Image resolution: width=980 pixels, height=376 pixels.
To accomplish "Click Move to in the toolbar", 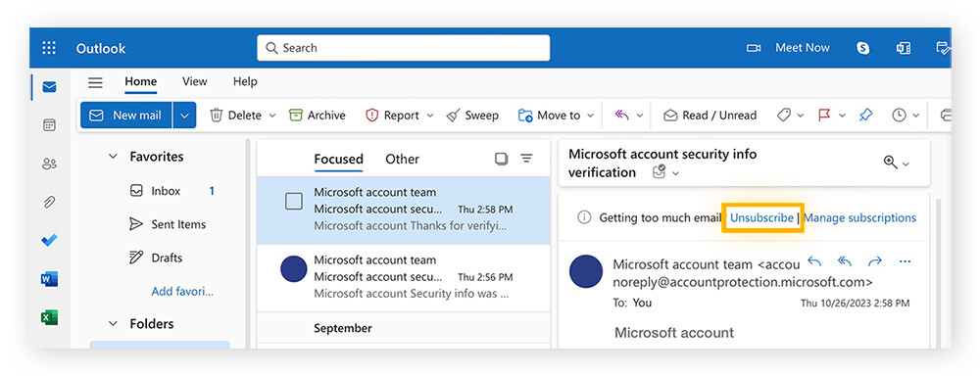I will pyautogui.click(x=550, y=116).
